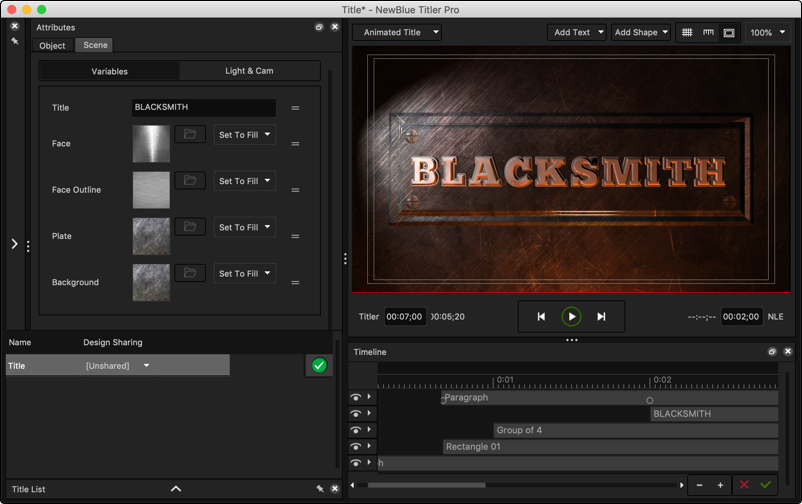802x504 pixels.
Task: Toggle visibility of the Group of 4 layer
Action: (x=355, y=430)
